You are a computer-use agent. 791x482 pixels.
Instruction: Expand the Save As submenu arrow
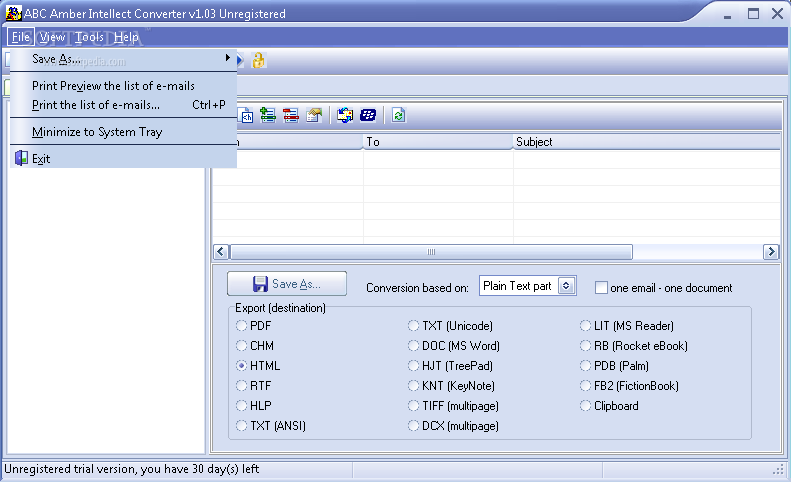228,58
